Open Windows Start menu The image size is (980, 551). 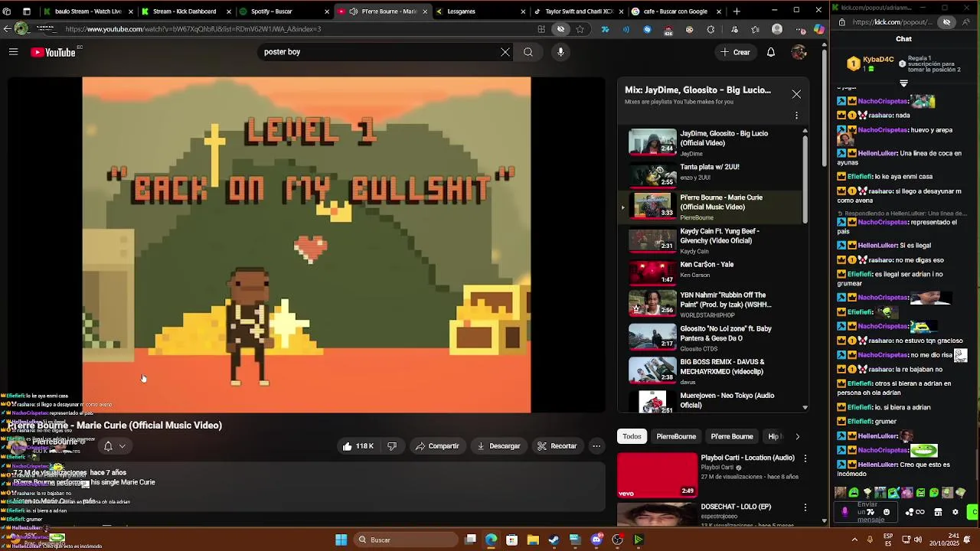point(341,540)
